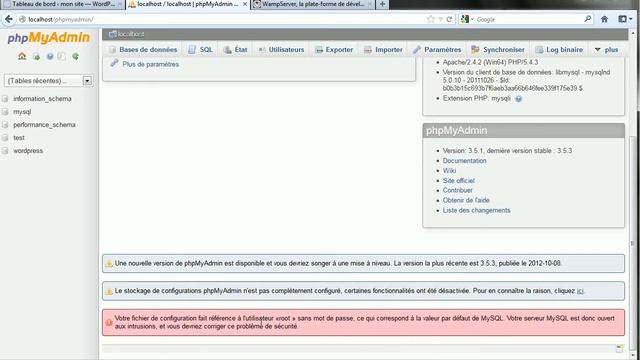Open the Importer tab
The height and width of the screenshot is (360, 640).
click(x=383, y=50)
